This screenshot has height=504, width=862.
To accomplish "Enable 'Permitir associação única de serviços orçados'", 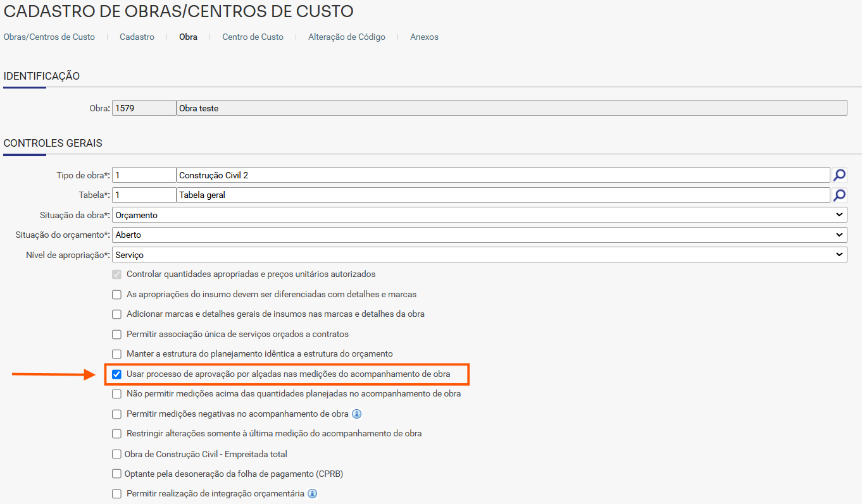I will coord(116,335).
